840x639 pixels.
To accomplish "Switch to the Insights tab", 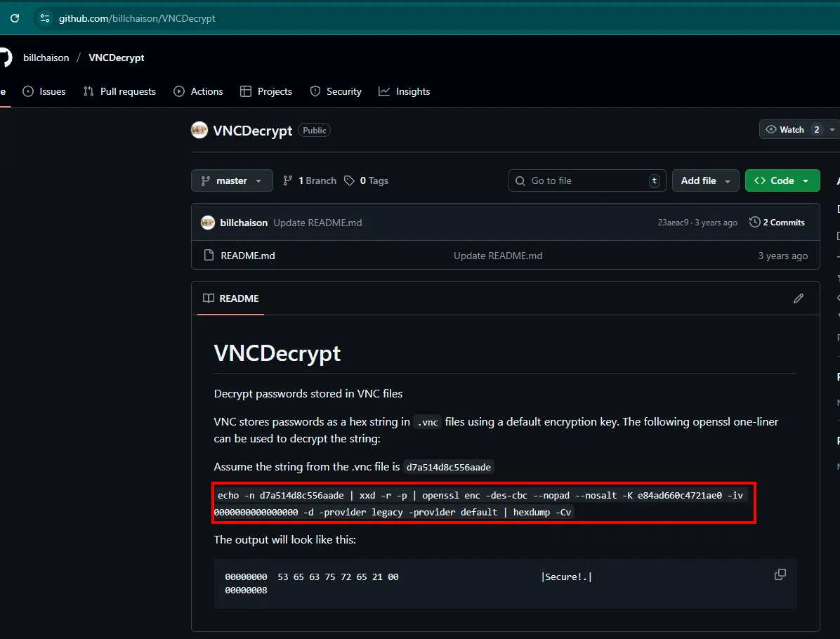I will point(405,91).
